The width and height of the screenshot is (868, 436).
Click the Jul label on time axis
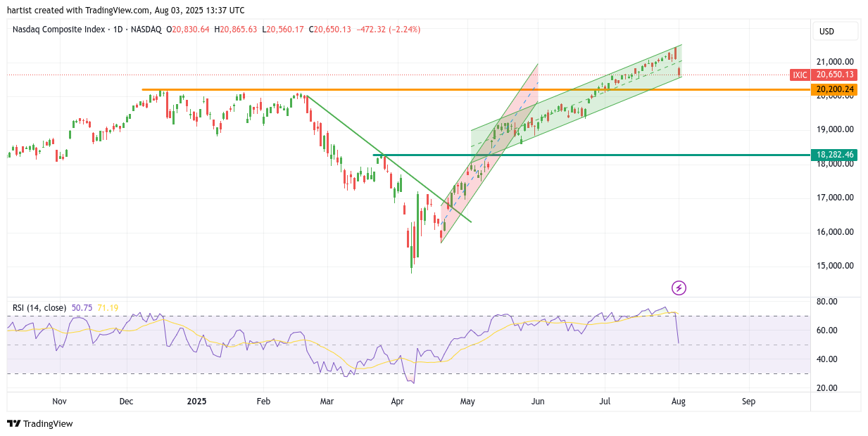(605, 402)
